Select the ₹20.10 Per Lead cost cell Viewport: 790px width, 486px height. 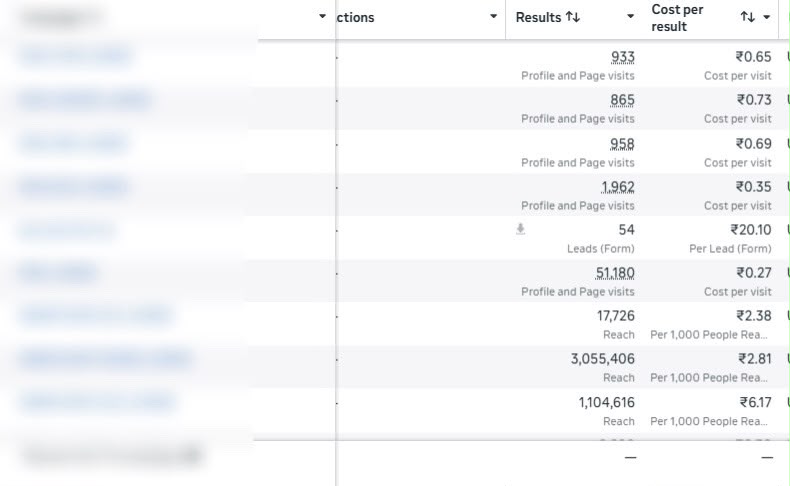point(710,238)
